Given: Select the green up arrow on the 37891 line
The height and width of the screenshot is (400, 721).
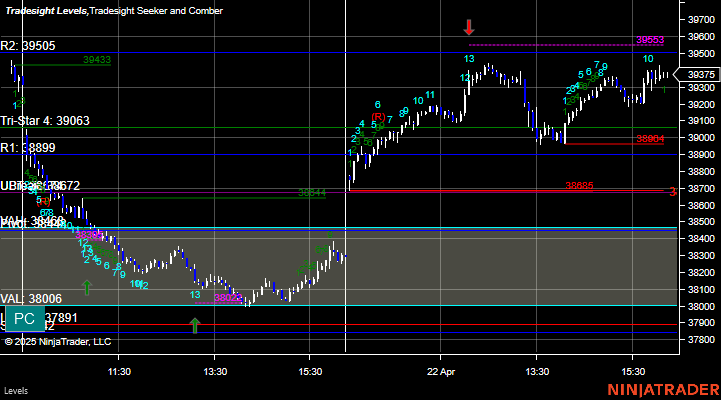Looking at the screenshot, I should [x=195, y=326].
